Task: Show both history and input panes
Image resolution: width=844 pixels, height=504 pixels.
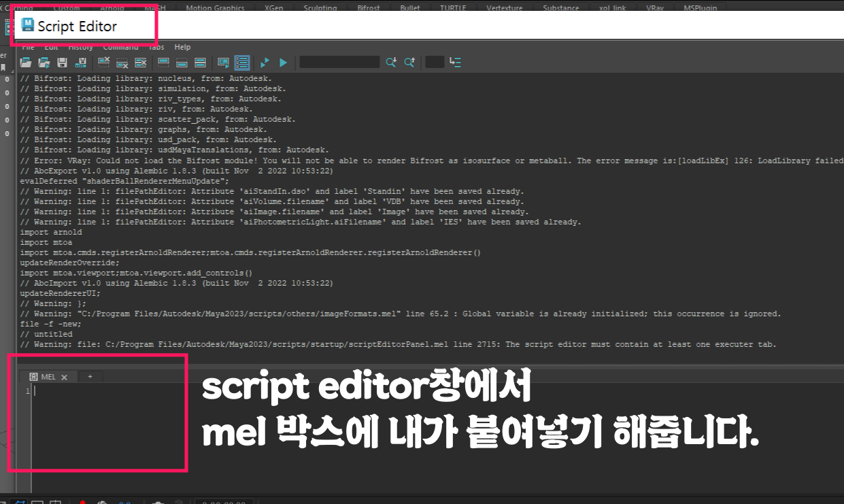Action: (201, 63)
